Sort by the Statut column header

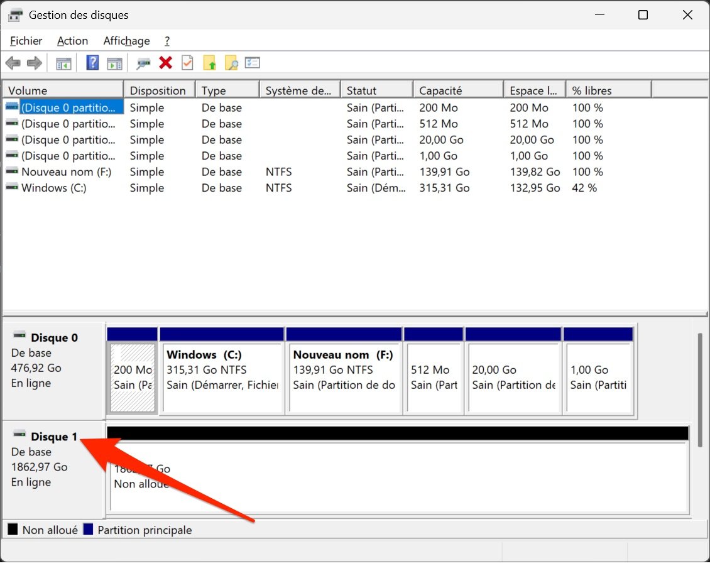377,90
